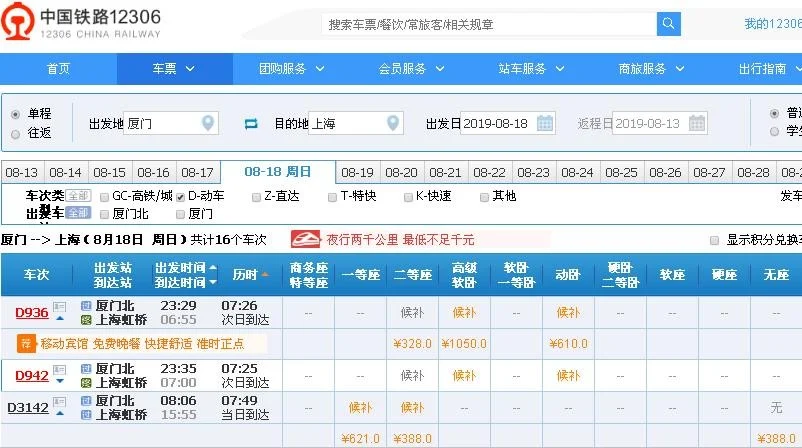Sort descending by 到达时间 arrow
Screen dimensions: 802x448
tap(213, 282)
